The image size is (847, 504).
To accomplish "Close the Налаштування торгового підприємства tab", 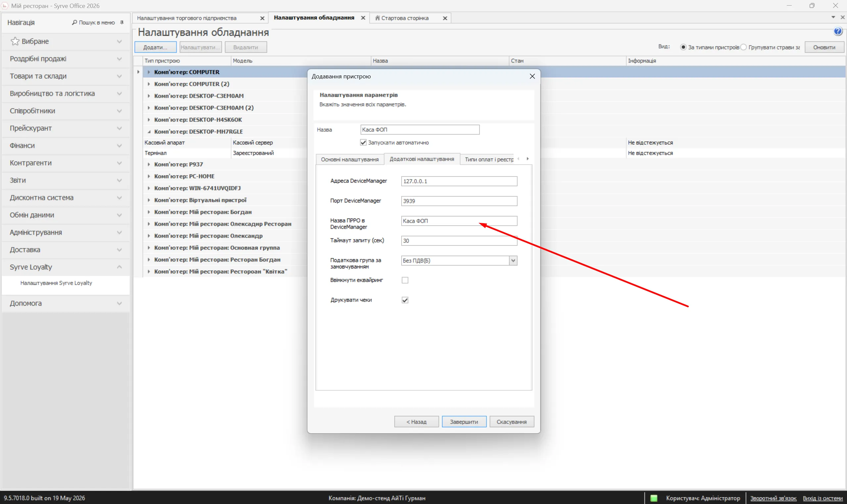I will click(262, 18).
